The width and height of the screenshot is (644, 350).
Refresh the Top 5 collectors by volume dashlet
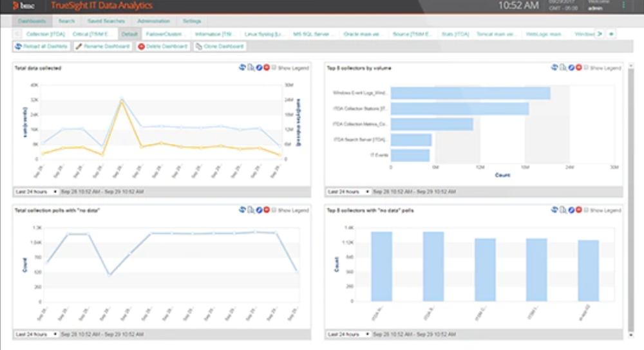pyautogui.click(x=554, y=68)
